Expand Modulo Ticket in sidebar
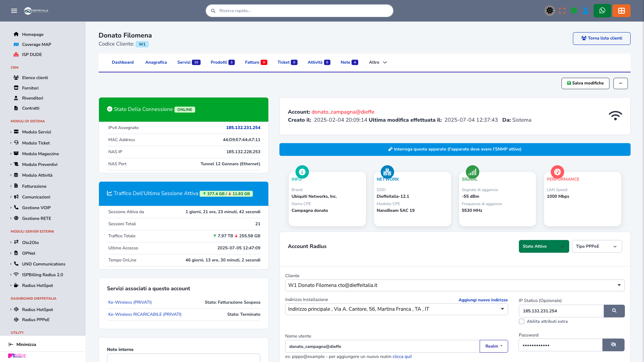Viewport: 644px width, 362px height. point(30,143)
